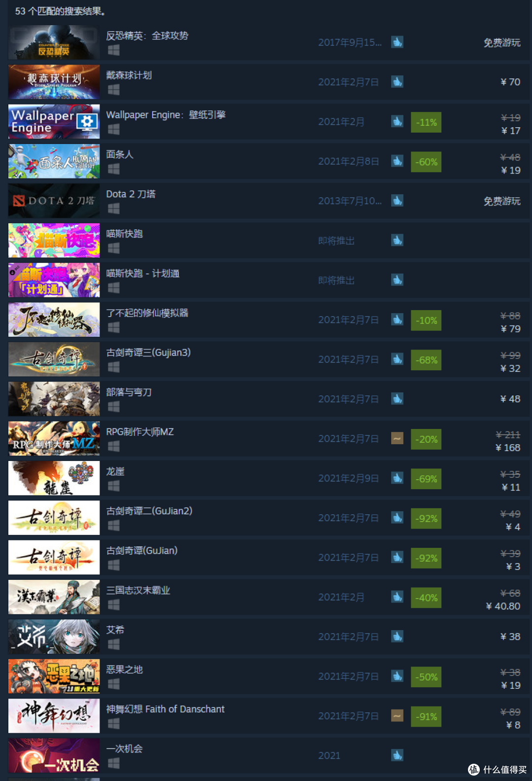Select the 了不起的修仙模拟器 release date

tap(348, 320)
